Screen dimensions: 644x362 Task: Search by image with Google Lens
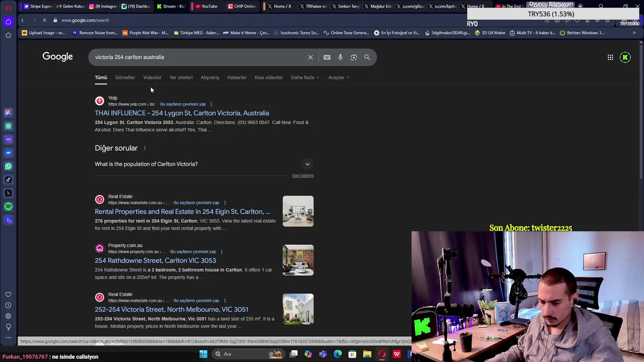(354, 57)
